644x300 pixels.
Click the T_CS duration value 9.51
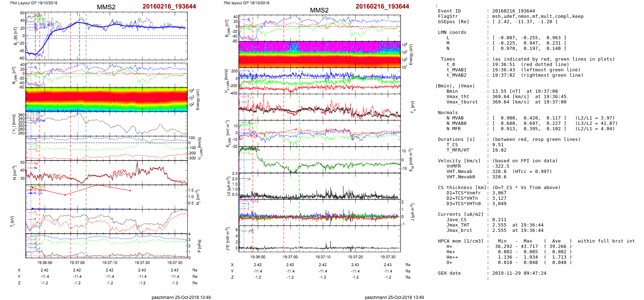click(498, 145)
